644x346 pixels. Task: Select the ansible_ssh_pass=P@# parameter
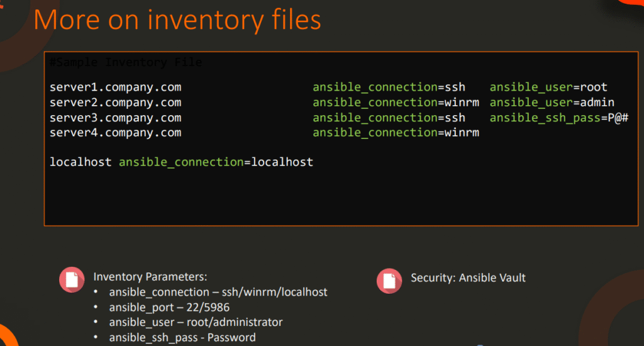tap(559, 118)
